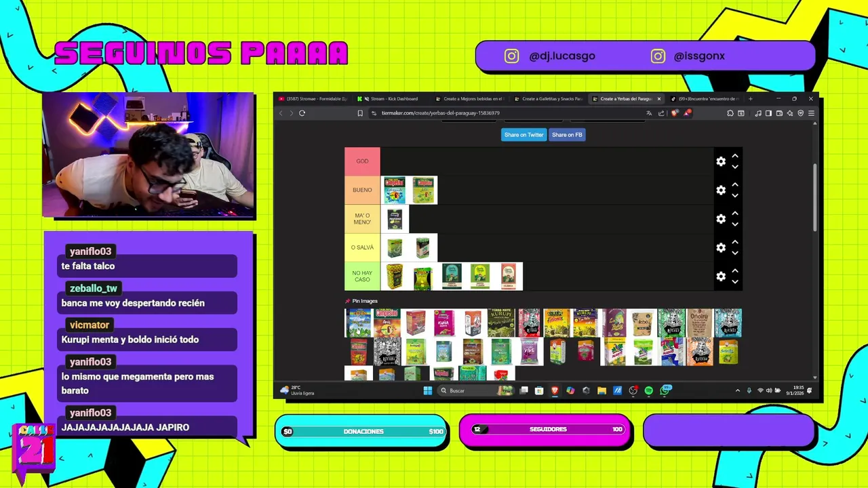The width and height of the screenshot is (868, 488).
Task: Select the O SALVÁ tier label
Action: 362,247
